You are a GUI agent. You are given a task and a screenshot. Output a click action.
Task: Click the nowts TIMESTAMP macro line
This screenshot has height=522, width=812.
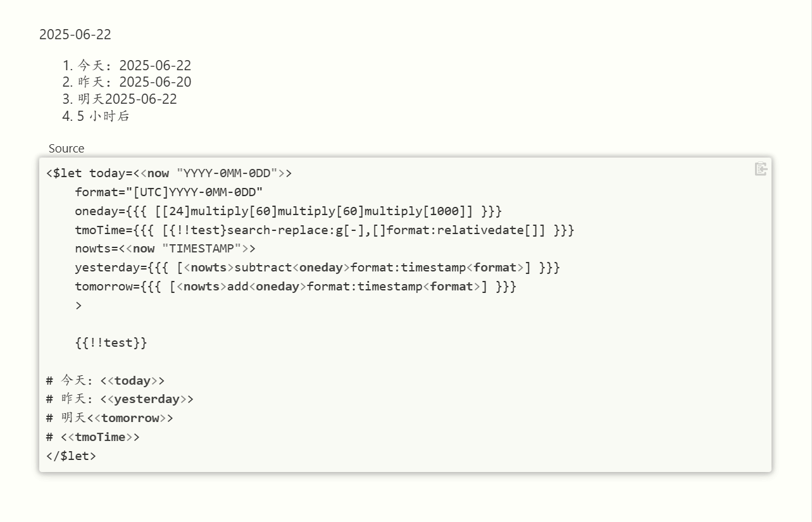click(x=165, y=249)
